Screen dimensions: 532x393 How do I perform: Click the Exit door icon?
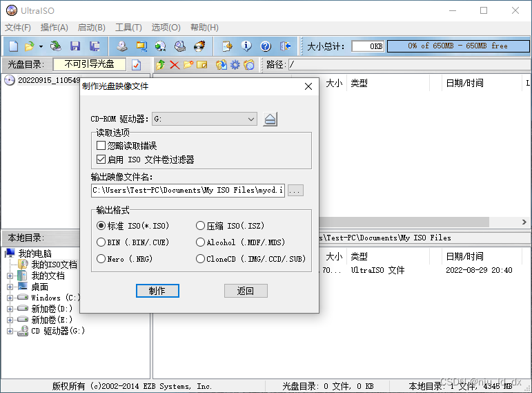(286, 46)
